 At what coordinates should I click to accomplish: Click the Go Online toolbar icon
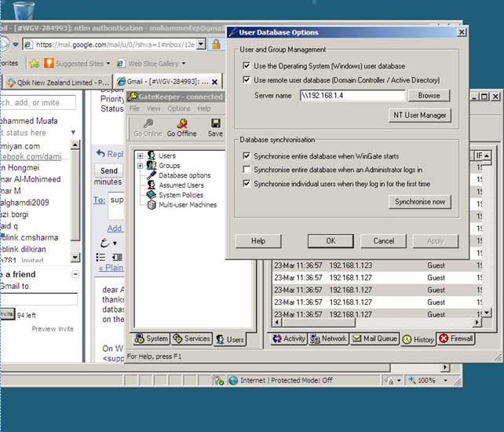148,128
